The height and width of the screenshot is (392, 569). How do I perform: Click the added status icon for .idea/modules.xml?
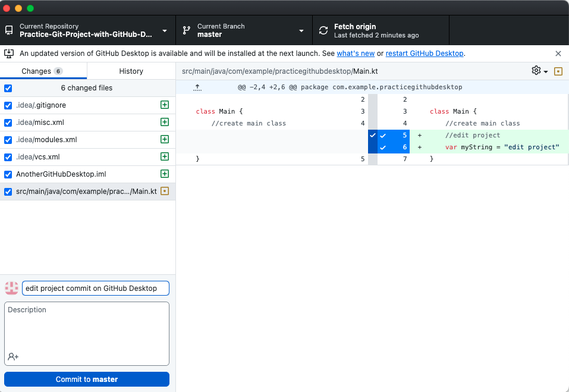[x=165, y=139]
